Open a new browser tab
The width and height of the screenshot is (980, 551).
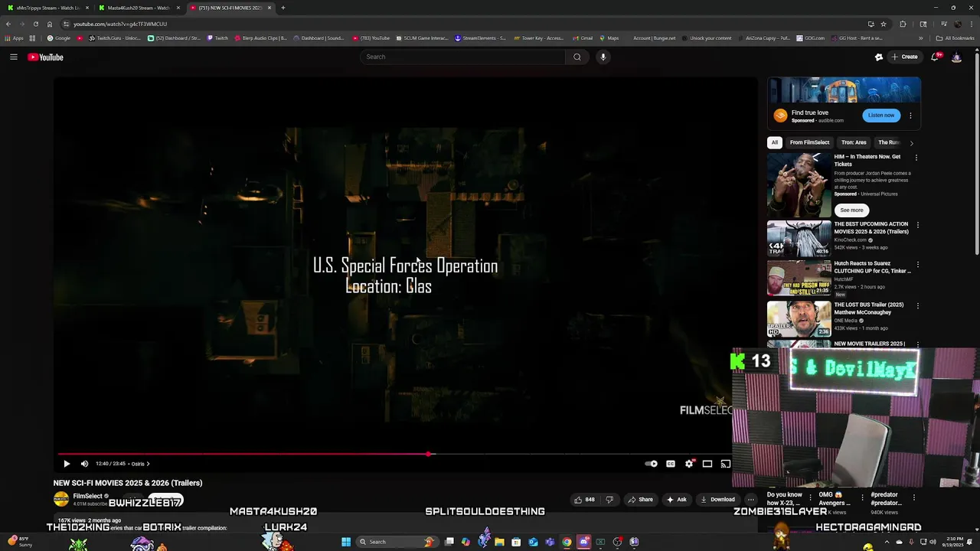coord(283,8)
